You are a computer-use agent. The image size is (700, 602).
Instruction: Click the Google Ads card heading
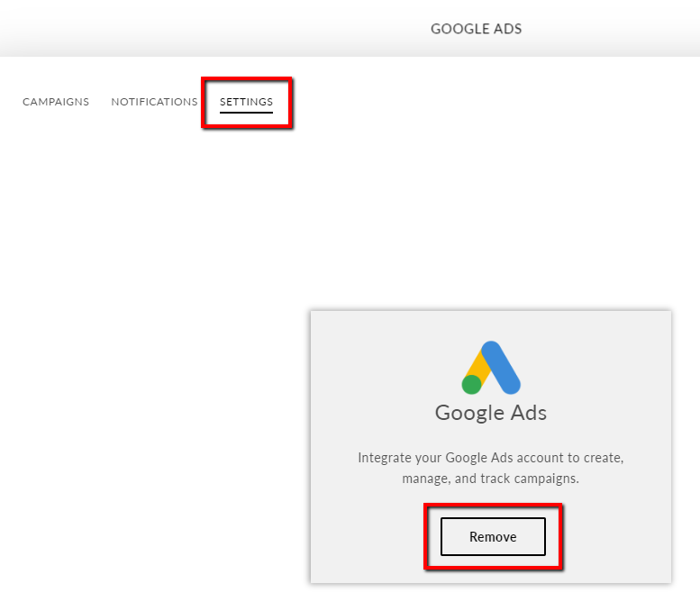click(x=491, y=413)
